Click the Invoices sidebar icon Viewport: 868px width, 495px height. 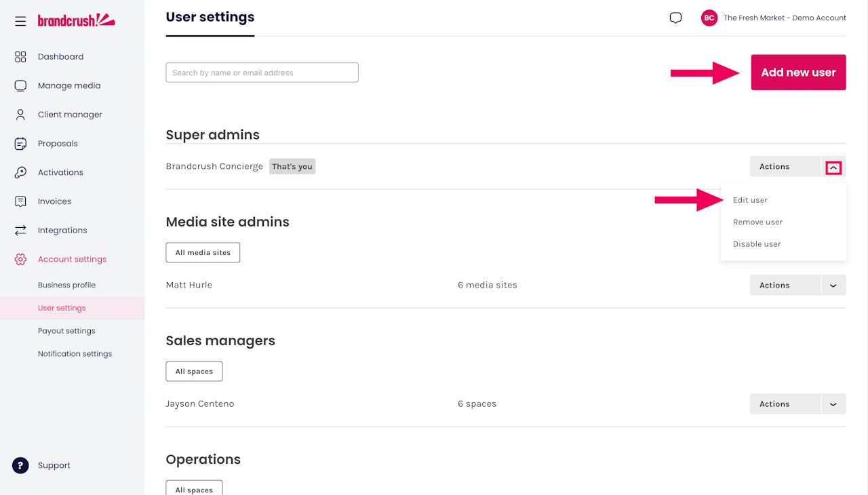pos(20,201)
